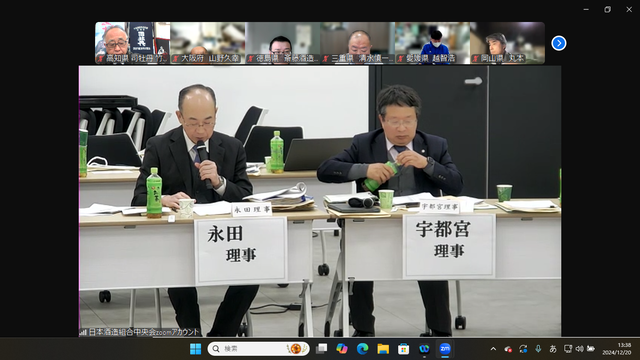Screen dimensions: 640x360
Task: Click muted mic icon on 岡山県 thumbnail
Action: (x=476, y=59)
